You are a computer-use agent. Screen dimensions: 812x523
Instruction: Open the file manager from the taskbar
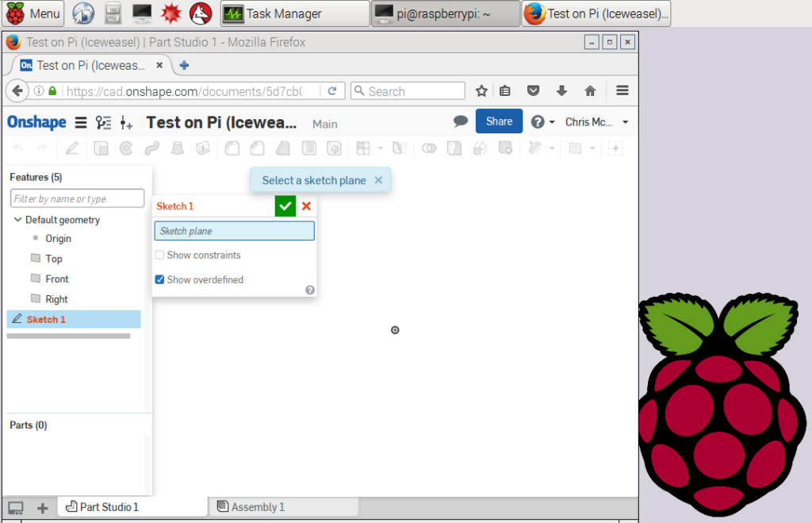click(x=113, y=13)
